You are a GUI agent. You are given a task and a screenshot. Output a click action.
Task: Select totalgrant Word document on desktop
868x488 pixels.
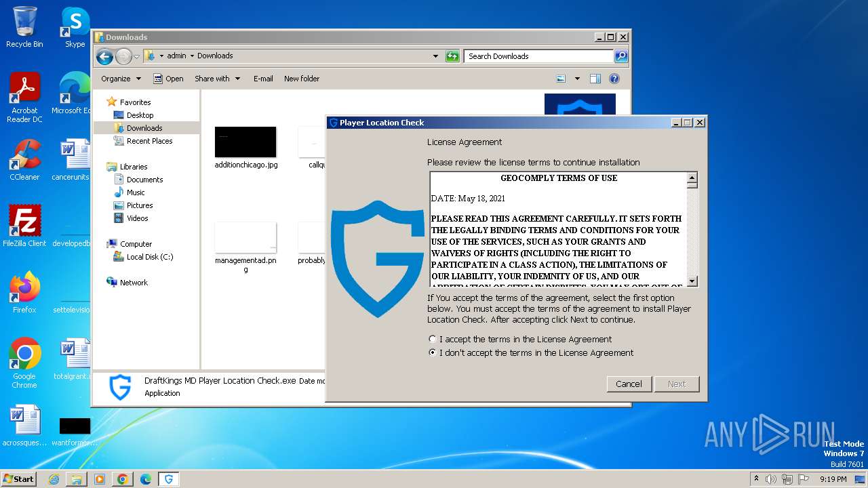tap(73, 359)
